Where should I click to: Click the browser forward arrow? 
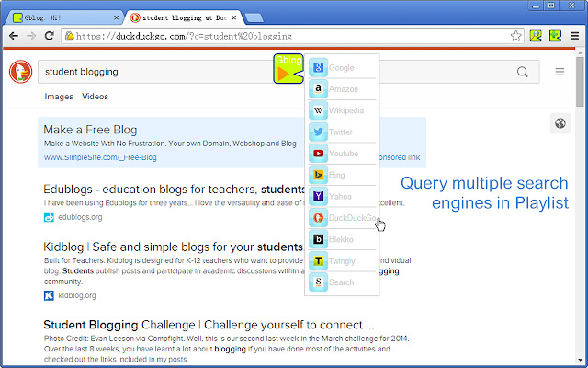point(31,36)
